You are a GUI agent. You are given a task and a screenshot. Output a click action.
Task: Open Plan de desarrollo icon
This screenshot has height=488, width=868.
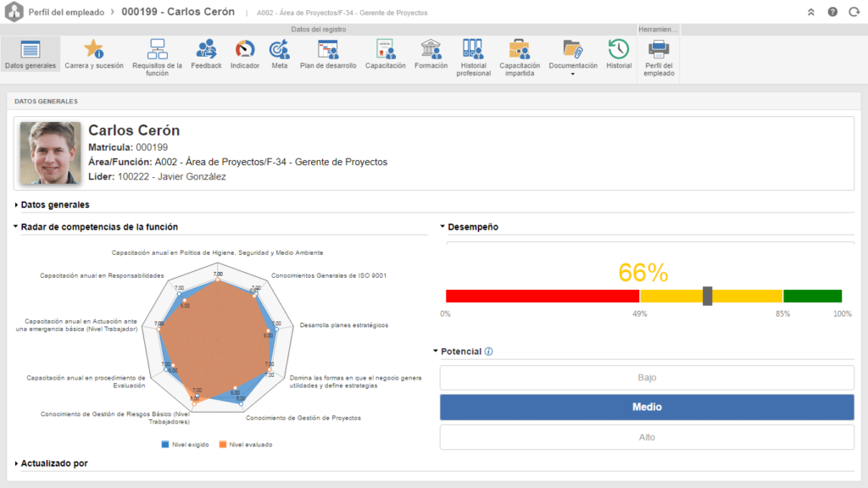(328, 49)
